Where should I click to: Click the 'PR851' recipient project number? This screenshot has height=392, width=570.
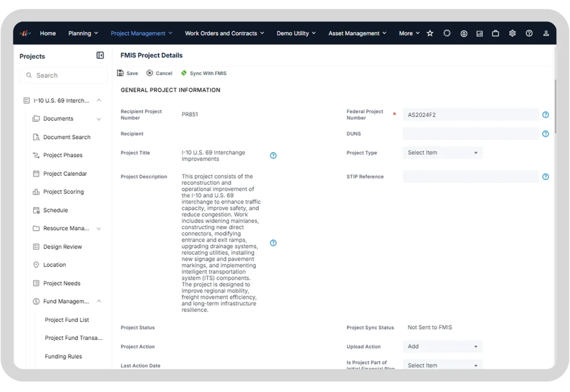(x=190, y=115)
